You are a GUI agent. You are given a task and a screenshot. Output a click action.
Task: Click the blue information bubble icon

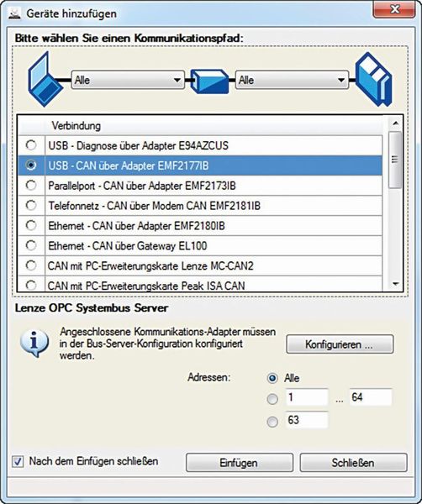pos(34,344)
